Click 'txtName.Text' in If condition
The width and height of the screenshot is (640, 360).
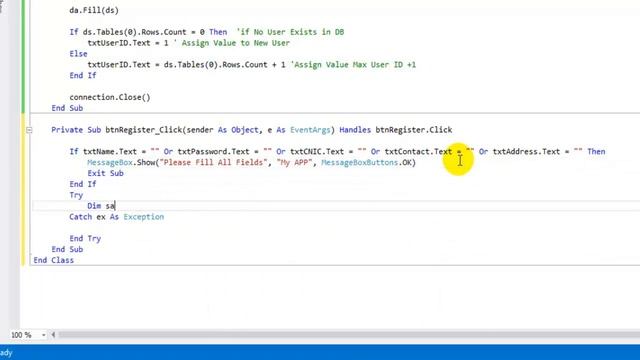point(110,151)
